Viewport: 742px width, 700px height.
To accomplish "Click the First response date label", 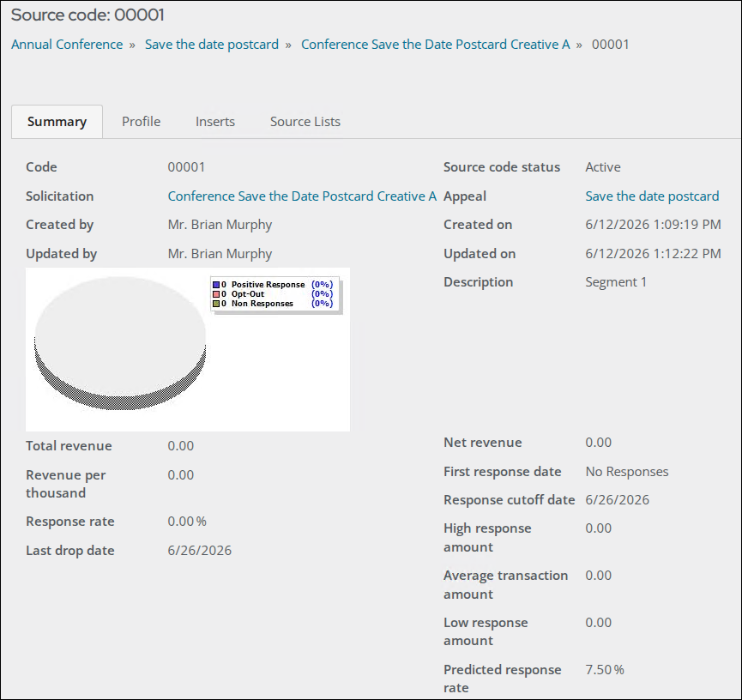I will (x=502, y=472).
